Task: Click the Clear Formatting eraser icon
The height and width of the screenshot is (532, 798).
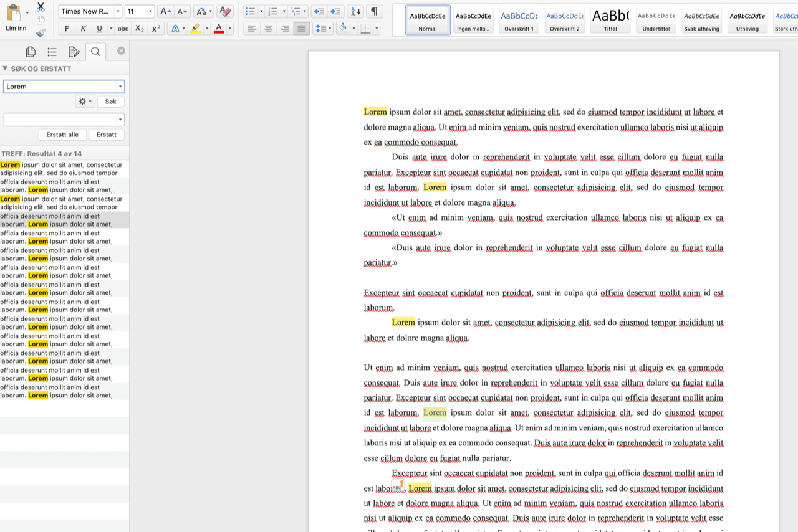Action: coord(226,11)
